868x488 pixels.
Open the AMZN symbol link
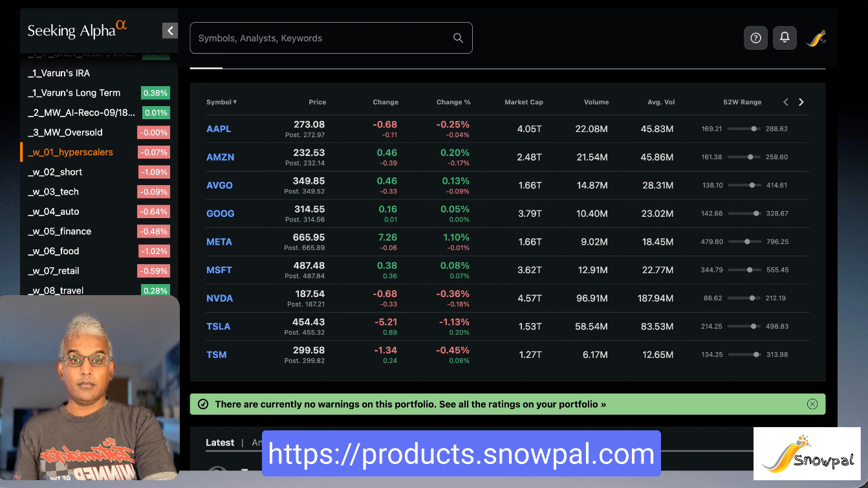click(221, 157)
